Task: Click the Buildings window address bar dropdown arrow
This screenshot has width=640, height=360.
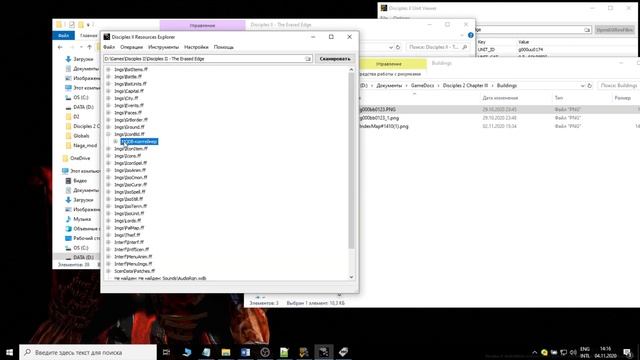Action: [582, 86]
